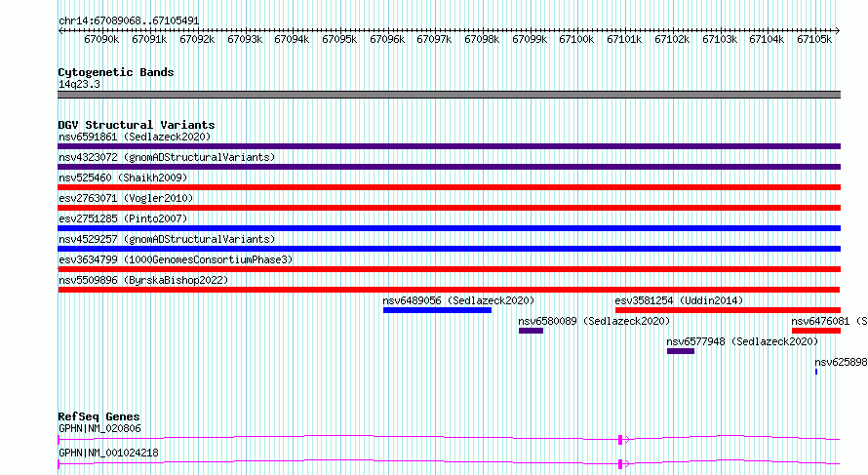Click the 67092k ruler tick label
This screenshot has width=868, height=475.
(197, 39)
